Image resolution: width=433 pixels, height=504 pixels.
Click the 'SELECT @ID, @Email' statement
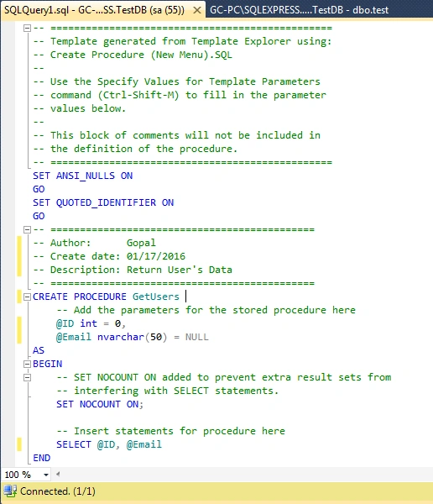point(109,444)
